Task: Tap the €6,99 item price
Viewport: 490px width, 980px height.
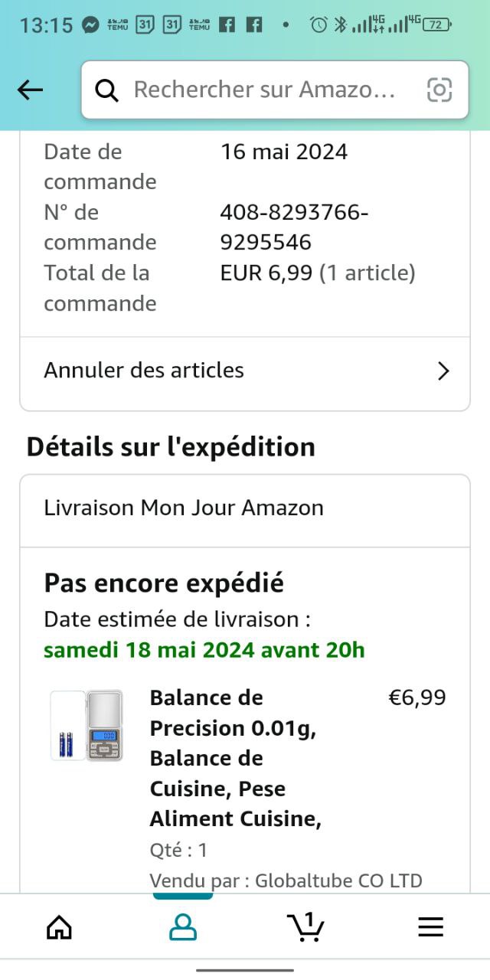Action: [417, 698]
